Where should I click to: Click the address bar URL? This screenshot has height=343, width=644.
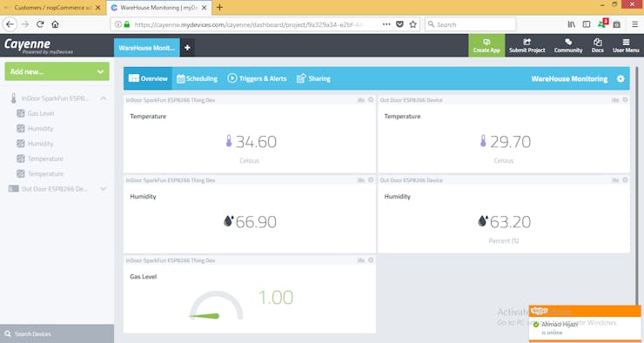point(249,24)
